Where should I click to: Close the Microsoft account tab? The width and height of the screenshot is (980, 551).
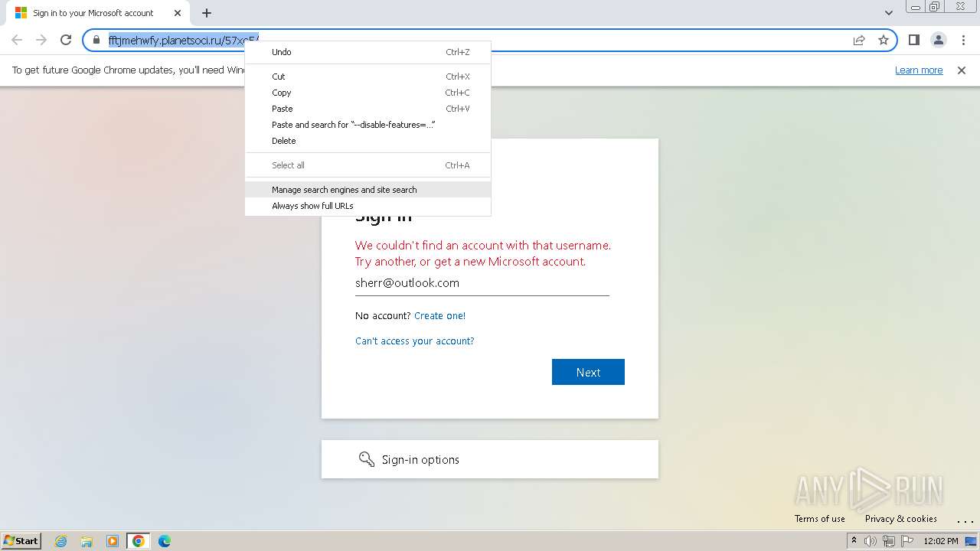tap(178, 13)
